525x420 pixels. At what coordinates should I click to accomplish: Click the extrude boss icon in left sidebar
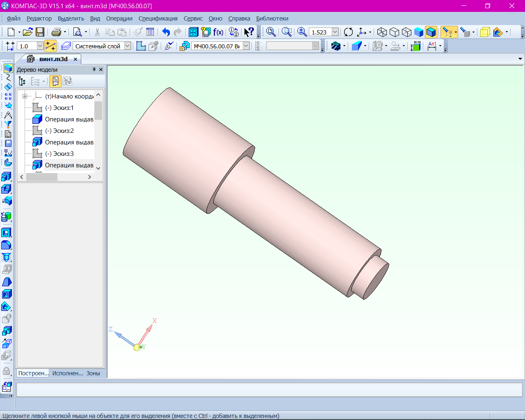point(7,177)
